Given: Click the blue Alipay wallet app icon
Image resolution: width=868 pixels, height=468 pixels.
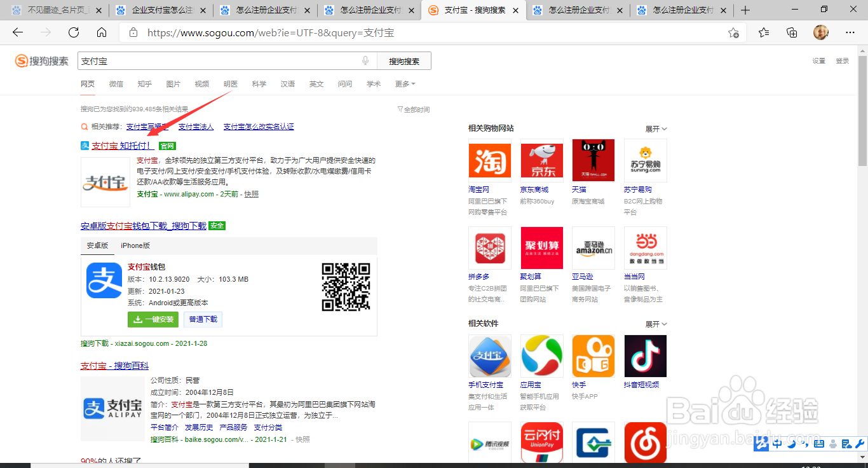Looking at the screenshot, I should pos(104,280).
